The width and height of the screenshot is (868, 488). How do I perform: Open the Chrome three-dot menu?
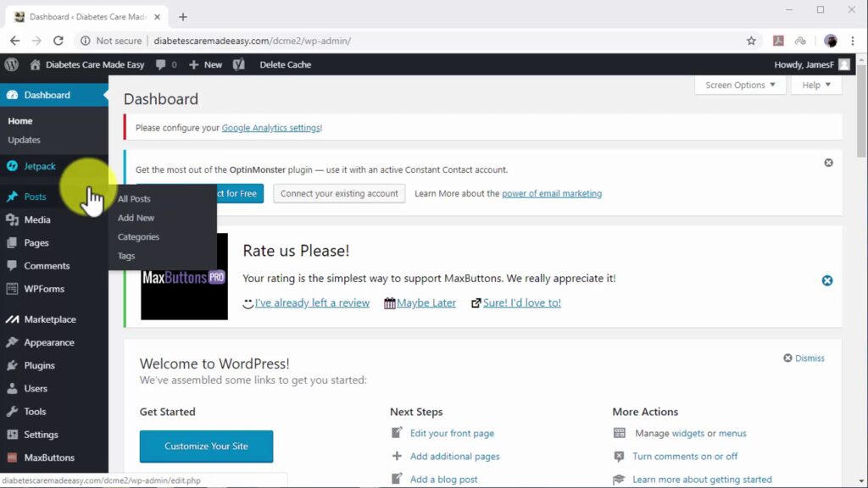853,41
